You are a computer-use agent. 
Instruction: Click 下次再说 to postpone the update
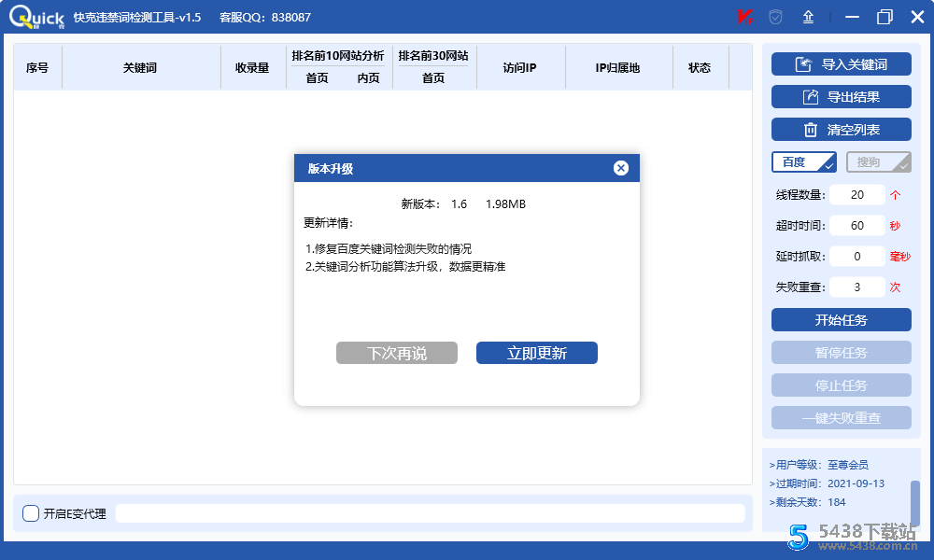[396, 353]
